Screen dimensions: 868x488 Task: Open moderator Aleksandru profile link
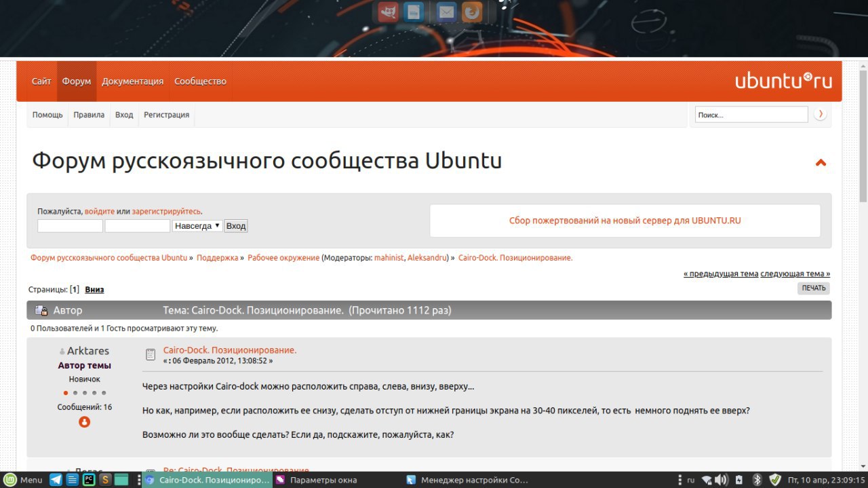(427, 258)
